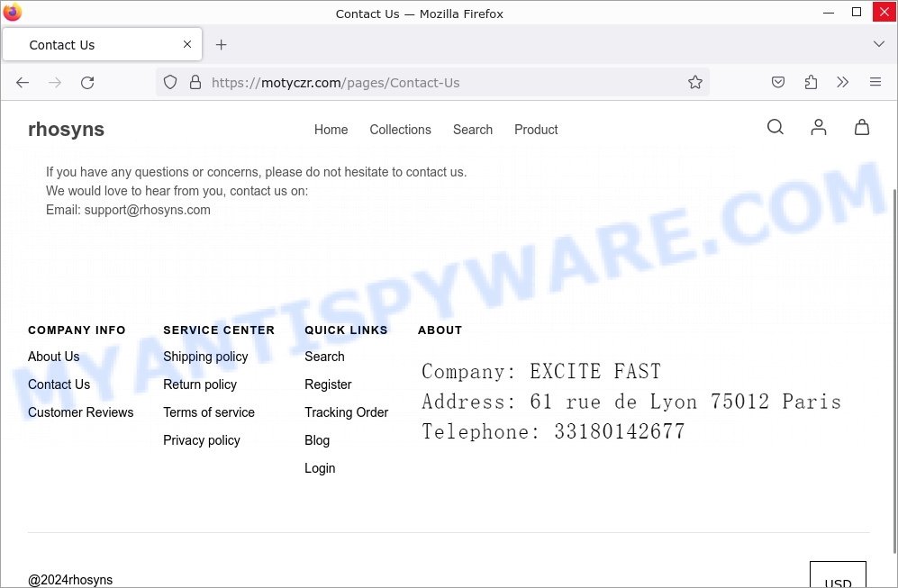The height and width of the screenshot is (588, 898).
Task: Open the Firefox hamburger menu
Action: [875, 83]
